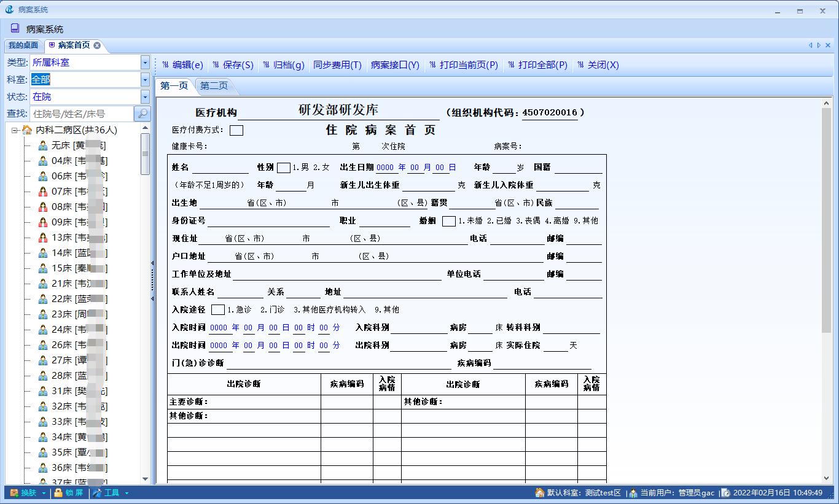This screenshot has height=504, width=839.
Task: Collapse the 内科二病区 tree node
Action: 15,130
